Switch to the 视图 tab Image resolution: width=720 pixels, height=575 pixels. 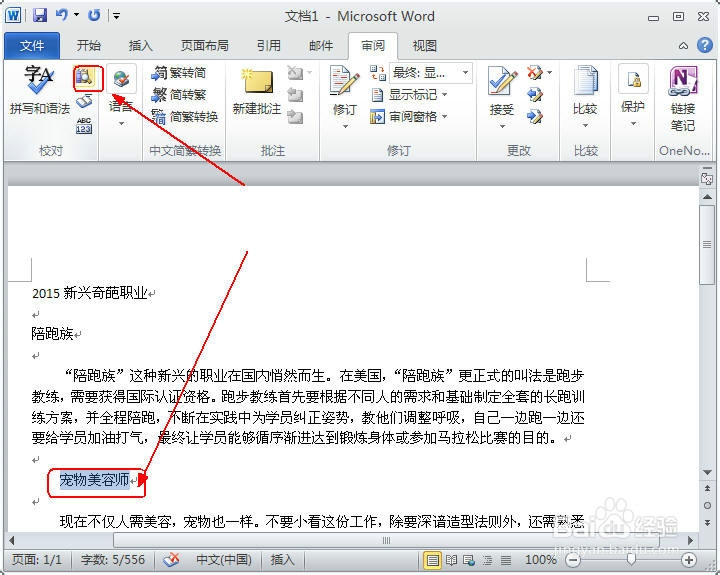(x=424, y=45)
